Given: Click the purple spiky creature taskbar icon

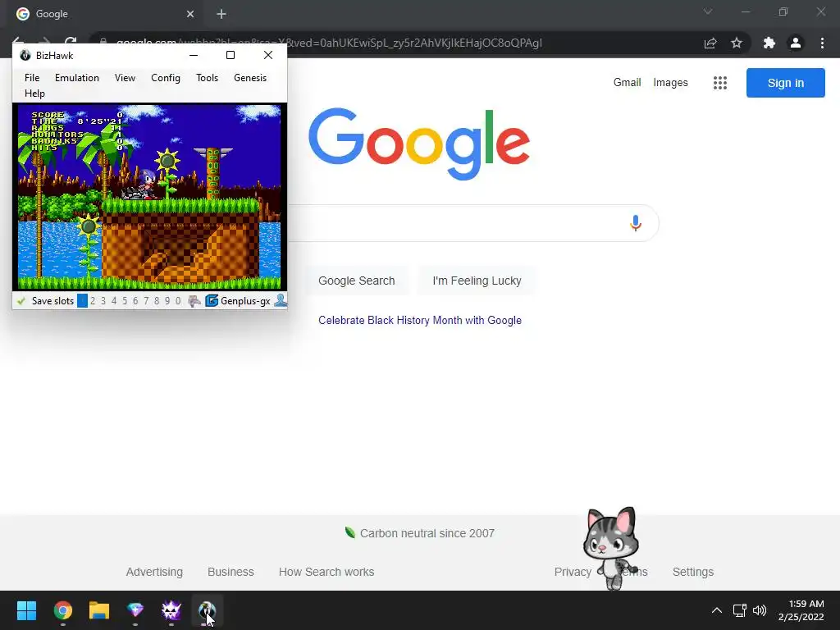Looking at the screenshot, I should coord(171,610).
